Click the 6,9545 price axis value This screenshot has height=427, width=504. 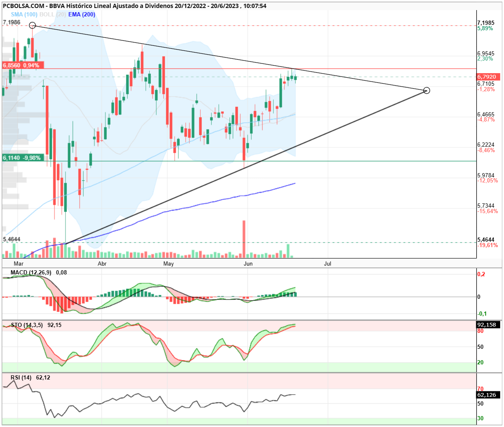[x=486, y=53]
